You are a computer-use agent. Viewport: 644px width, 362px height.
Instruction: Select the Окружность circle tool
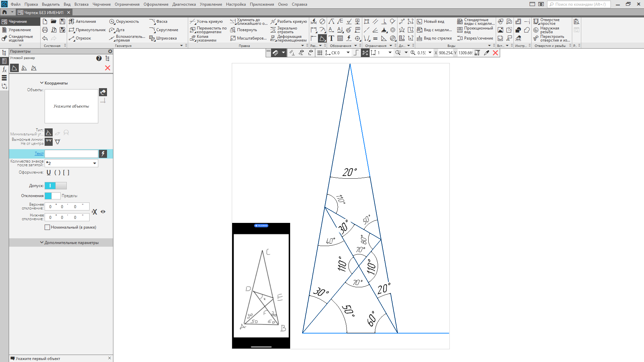coord(124,21)
